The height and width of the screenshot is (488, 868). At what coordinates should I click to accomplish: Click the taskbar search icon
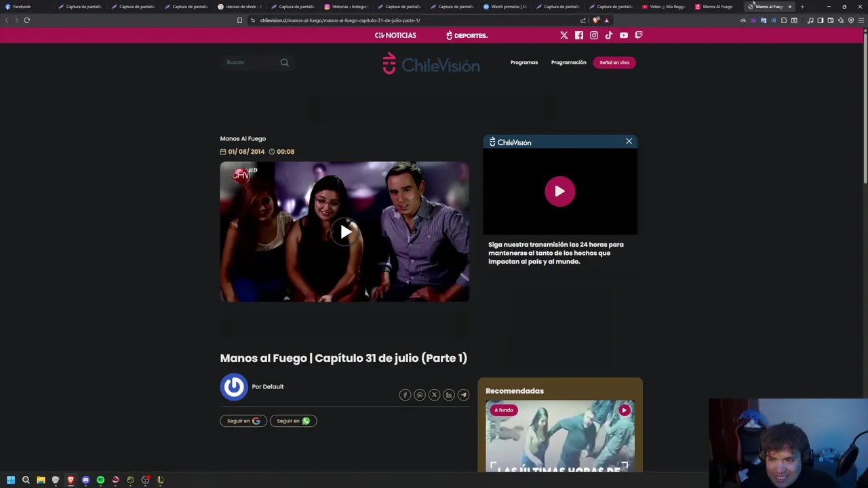point(26,480)
